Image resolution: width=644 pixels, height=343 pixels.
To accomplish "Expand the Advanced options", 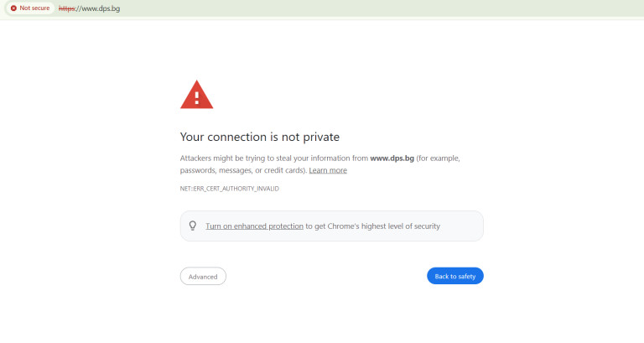I will (203, 276).
